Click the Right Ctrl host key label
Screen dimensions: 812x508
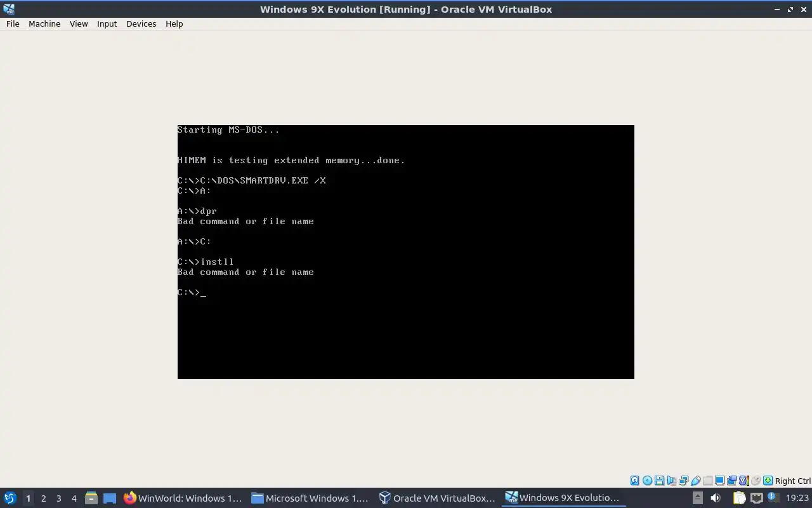(x=793, y=481)
